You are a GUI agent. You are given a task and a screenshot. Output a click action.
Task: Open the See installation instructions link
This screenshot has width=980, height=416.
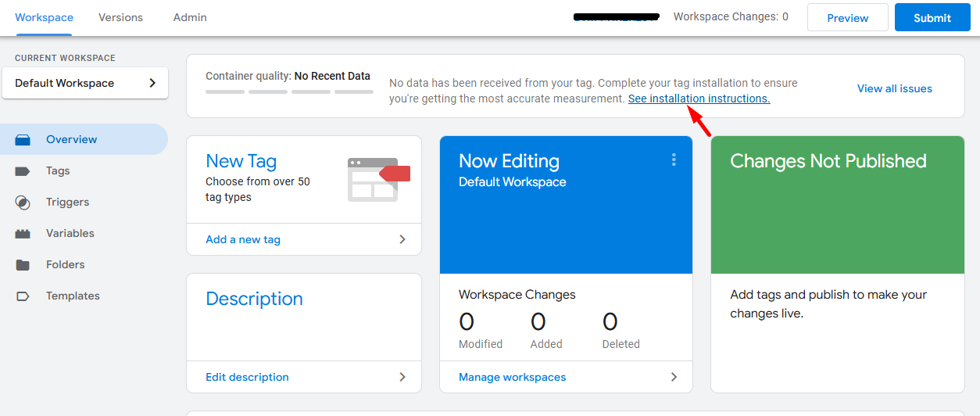point(699,99)
